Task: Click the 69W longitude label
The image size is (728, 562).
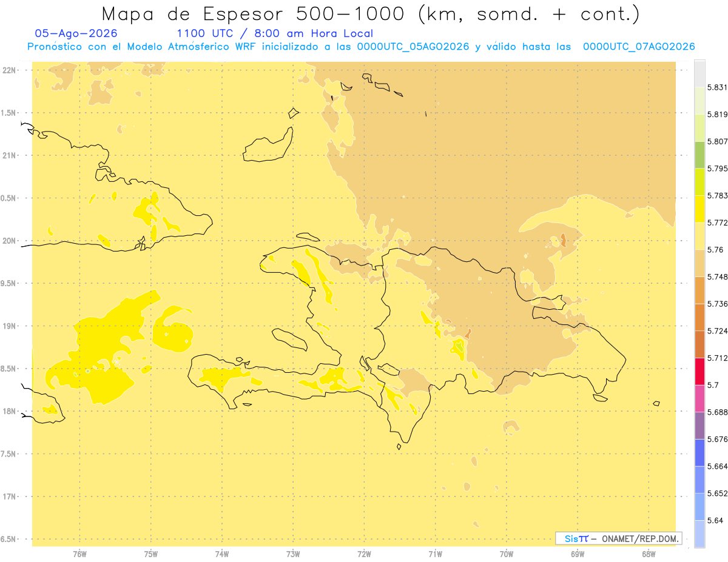Action: click(x=578, y=554)
